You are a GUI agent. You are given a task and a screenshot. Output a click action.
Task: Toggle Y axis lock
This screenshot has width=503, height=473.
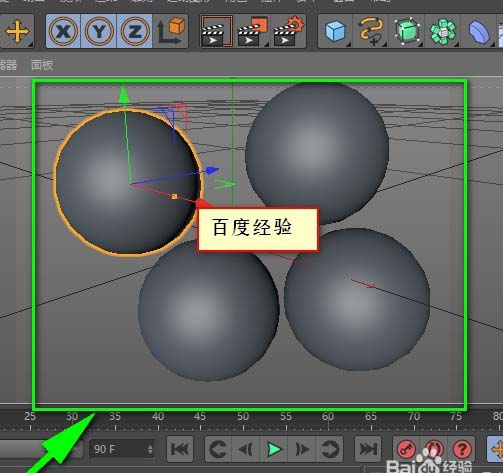coord(99,31)
